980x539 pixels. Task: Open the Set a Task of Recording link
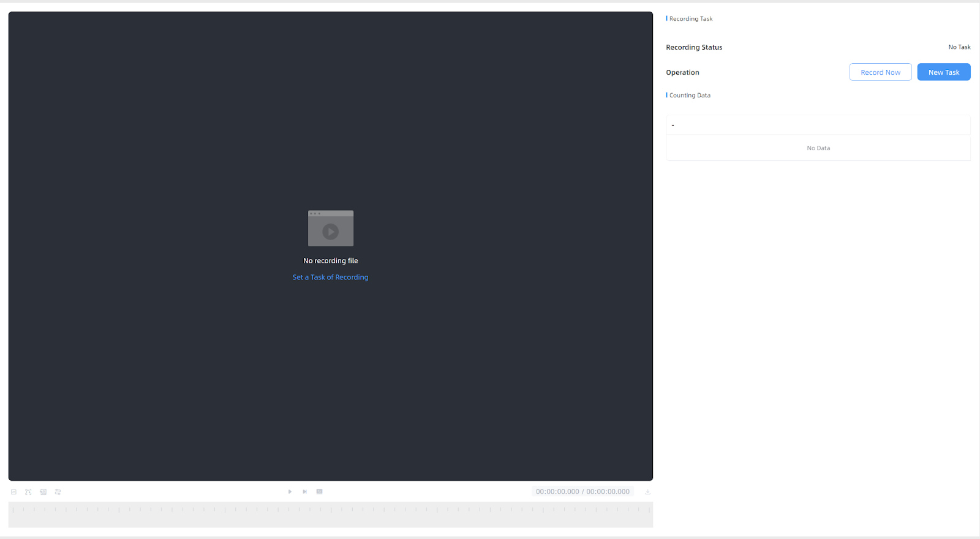[x=330, y=277]
